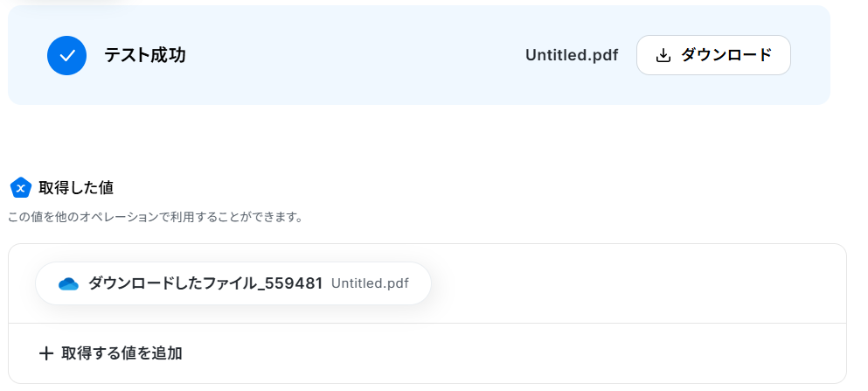Click Untitled.pdf label inside the file chip

(x=370, y=283)
